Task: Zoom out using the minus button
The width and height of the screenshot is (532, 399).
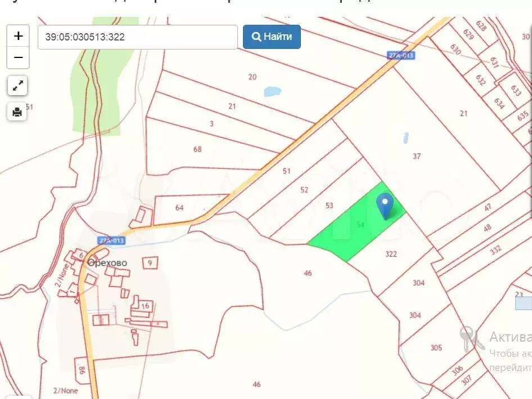Action: (x=18, y=57)
